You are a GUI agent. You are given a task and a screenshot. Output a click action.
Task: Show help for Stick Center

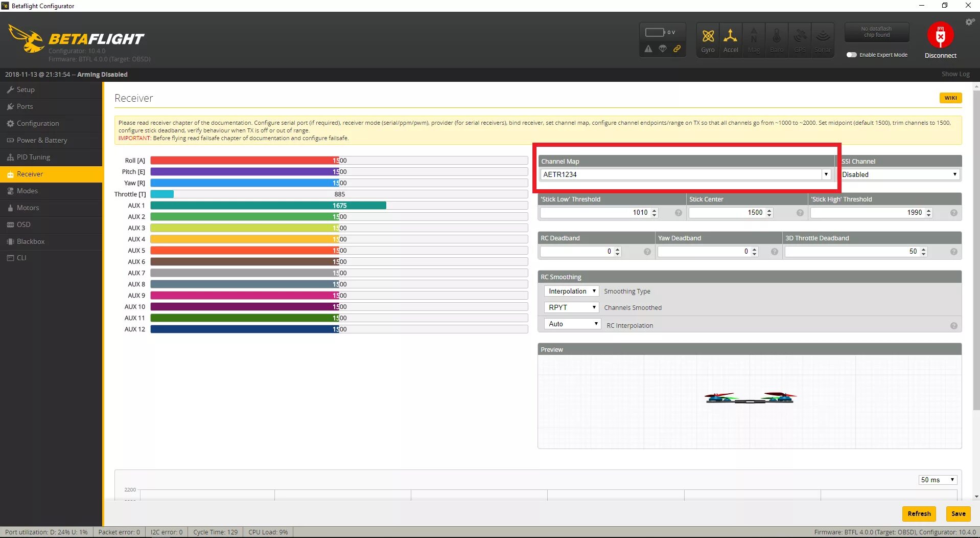coord(800,213)
